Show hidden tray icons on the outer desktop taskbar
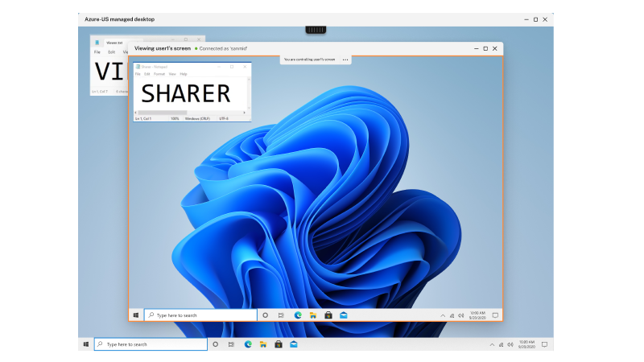The height and width of the screenshot is (362, 644). pos(492,344)
